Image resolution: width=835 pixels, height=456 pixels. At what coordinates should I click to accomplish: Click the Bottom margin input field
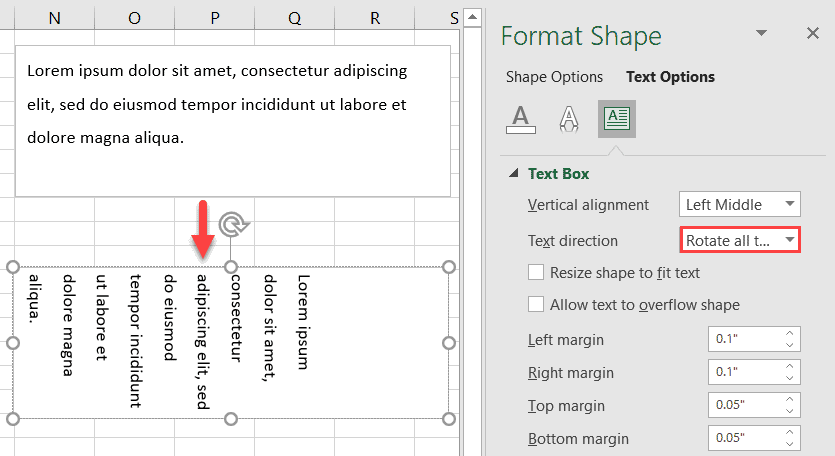[744, 438]
